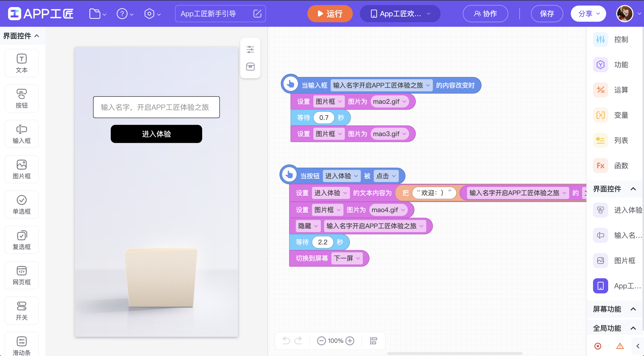
Task: Click the project name field App工匠新手引导
Action: point(220,14)
